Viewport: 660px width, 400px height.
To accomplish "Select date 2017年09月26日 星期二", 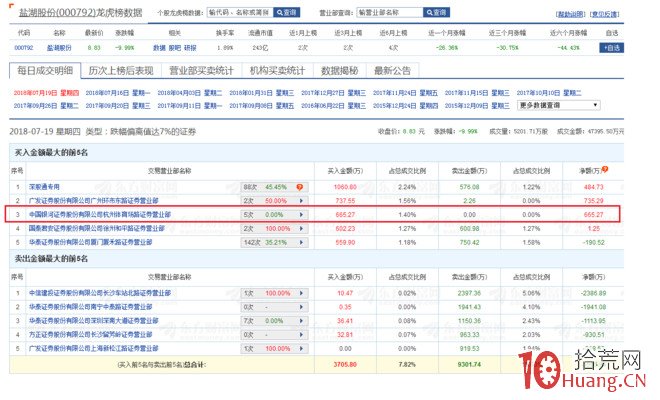I will 46,106.
